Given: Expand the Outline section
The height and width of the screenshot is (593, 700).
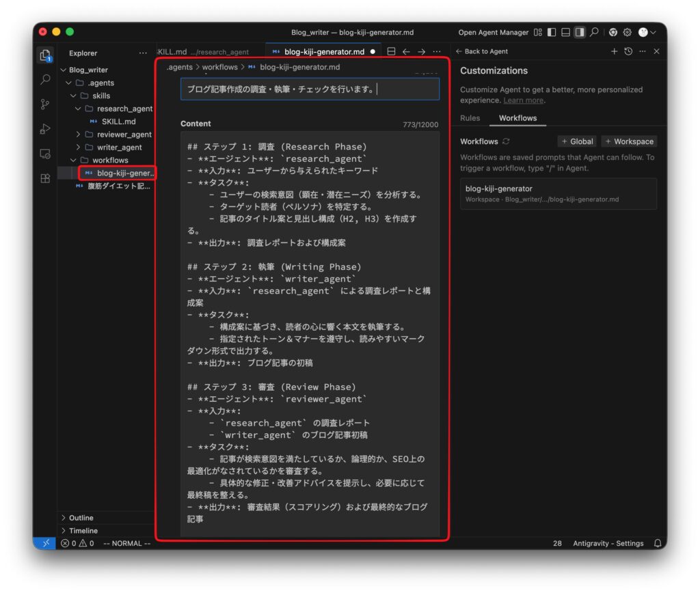Looking at the screenshot, I should point(81,518).
